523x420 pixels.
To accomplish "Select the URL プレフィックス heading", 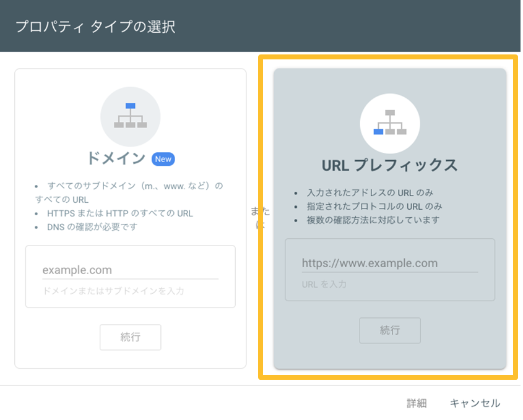I will pos(389,165).
